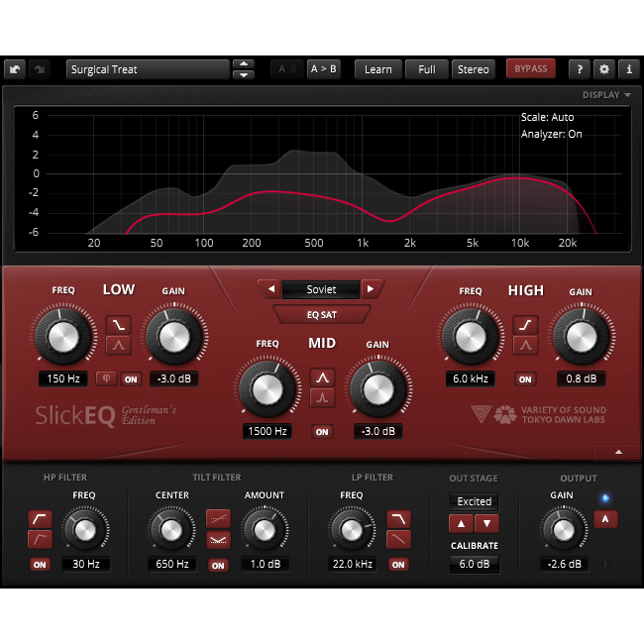
Task: Select V-shaped tilt filter icon
Action: (x=218, y=540)
